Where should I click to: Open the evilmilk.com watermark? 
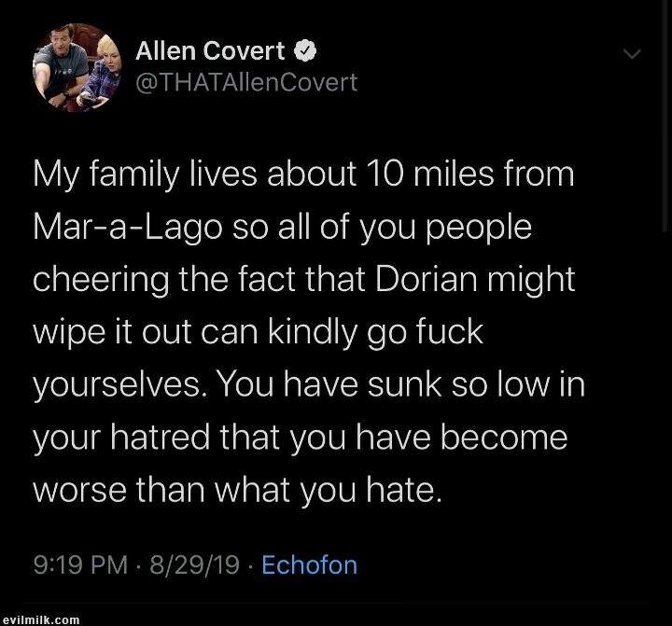coord(41,619)
